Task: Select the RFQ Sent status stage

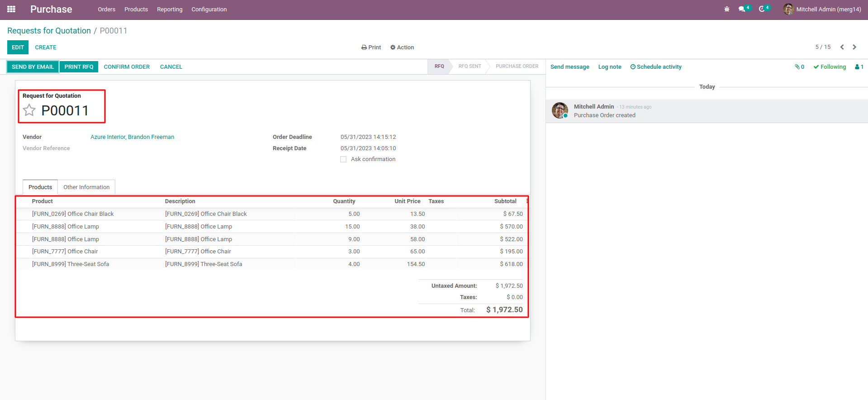Action: [470, 67]
